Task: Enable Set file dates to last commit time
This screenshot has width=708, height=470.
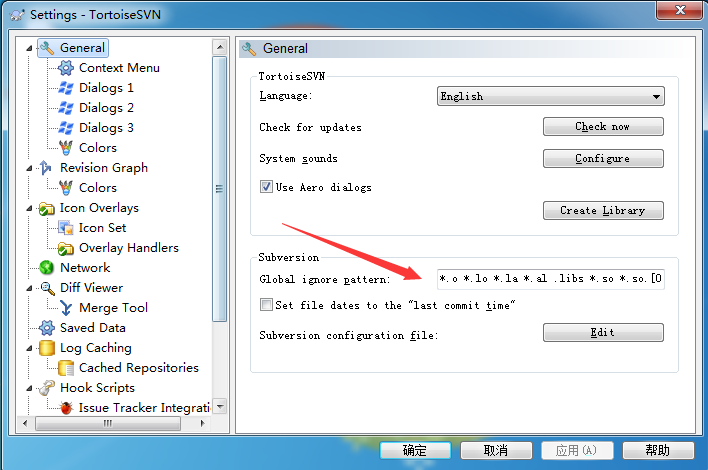Action: (x=266, y=305)
